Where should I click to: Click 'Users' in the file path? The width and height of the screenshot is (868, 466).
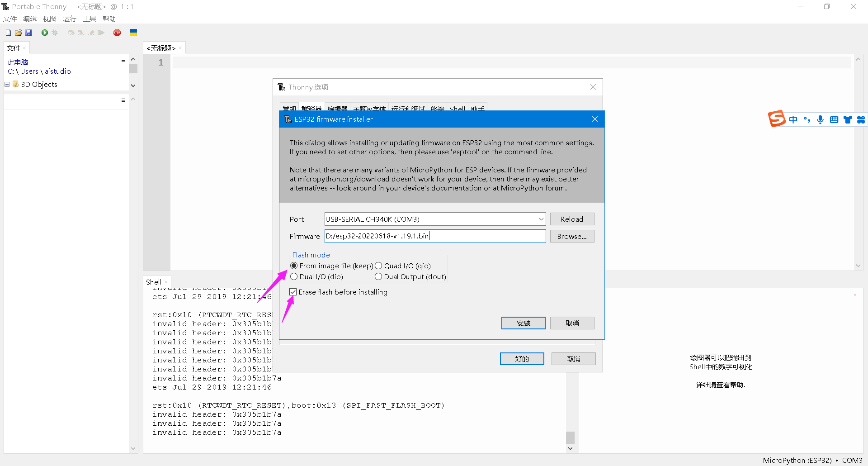point(29,71)
